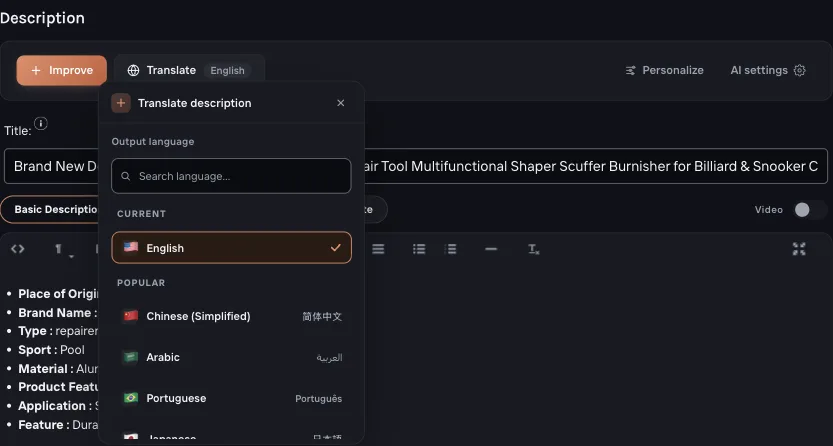Viewport: 833px width, 446px height.
Task: Insert horizontal line
Action: click(491, 249)
